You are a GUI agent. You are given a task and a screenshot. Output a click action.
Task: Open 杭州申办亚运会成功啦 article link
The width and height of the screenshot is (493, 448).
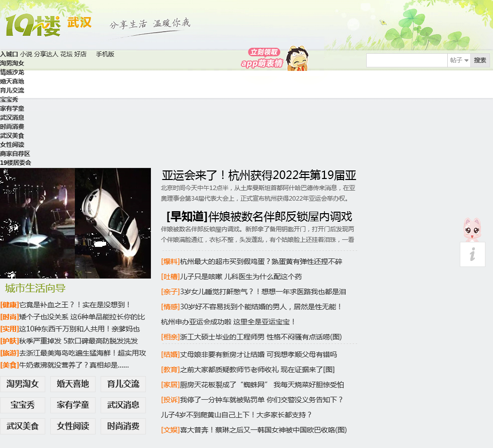tap(228, 322)
